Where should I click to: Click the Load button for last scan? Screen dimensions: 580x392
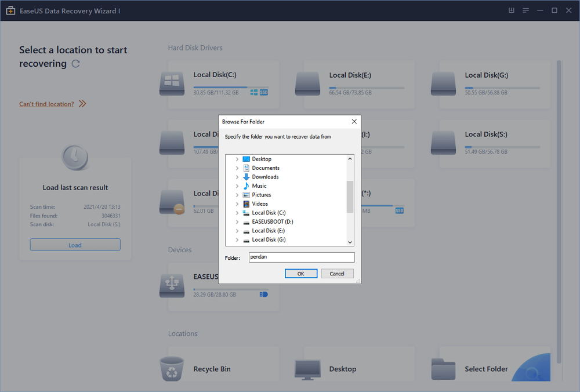(75, 245)
